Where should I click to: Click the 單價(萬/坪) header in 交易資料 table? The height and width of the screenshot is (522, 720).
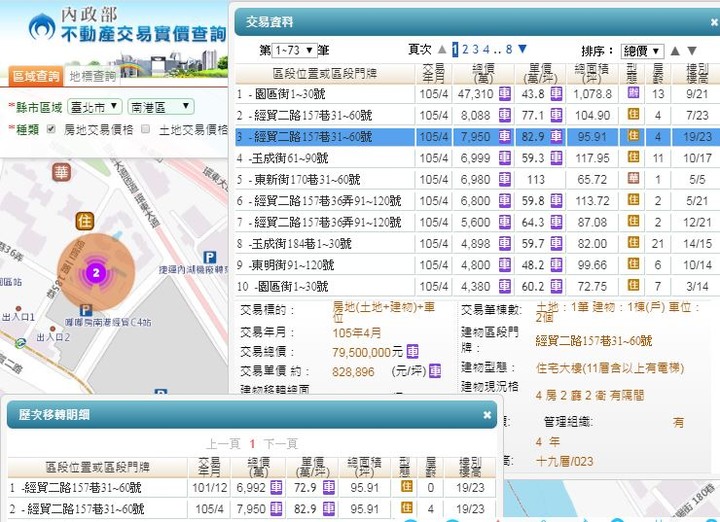(x=540, y=73)
